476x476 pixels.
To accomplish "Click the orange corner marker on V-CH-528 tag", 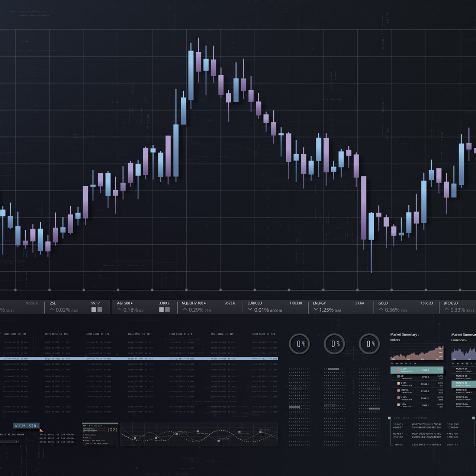I will 41,430.
